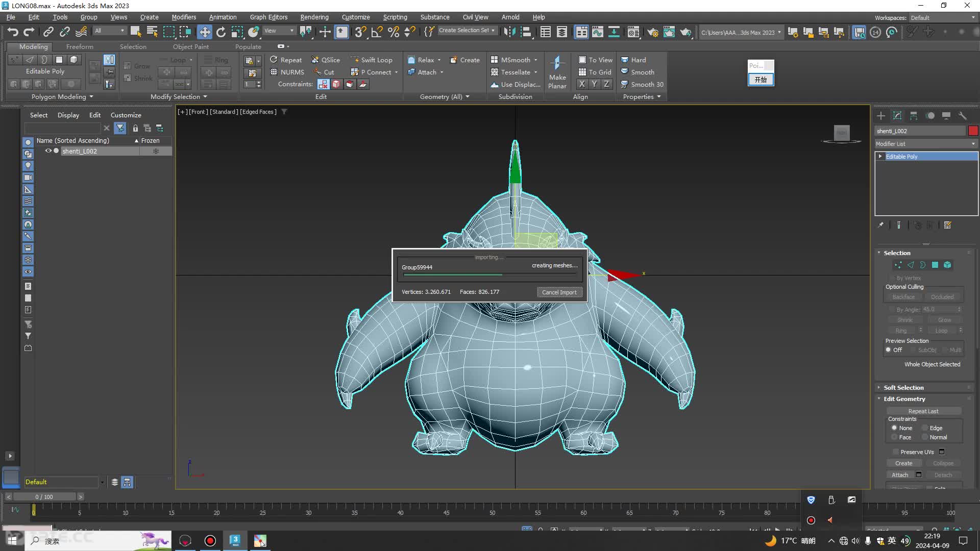980x551 pixels.
Task: Click the Cancel Import button
Action: [x=559, y=292]
